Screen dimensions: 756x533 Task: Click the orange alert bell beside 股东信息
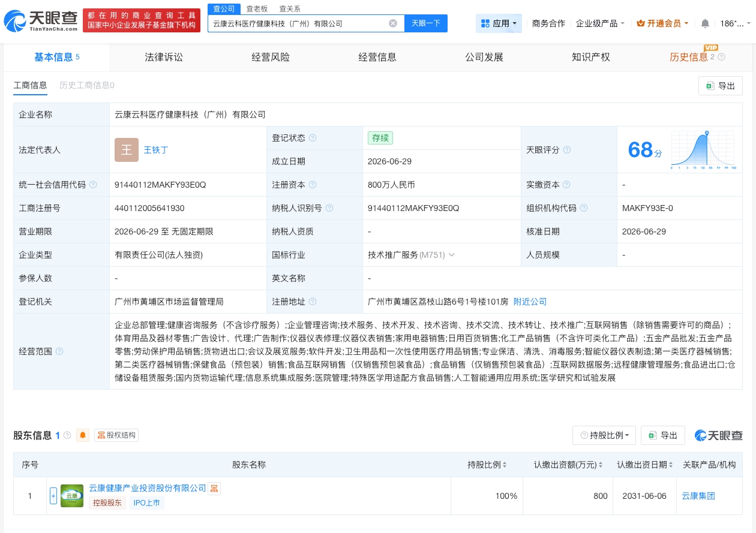pyautogui.click(x=83, y=435)
